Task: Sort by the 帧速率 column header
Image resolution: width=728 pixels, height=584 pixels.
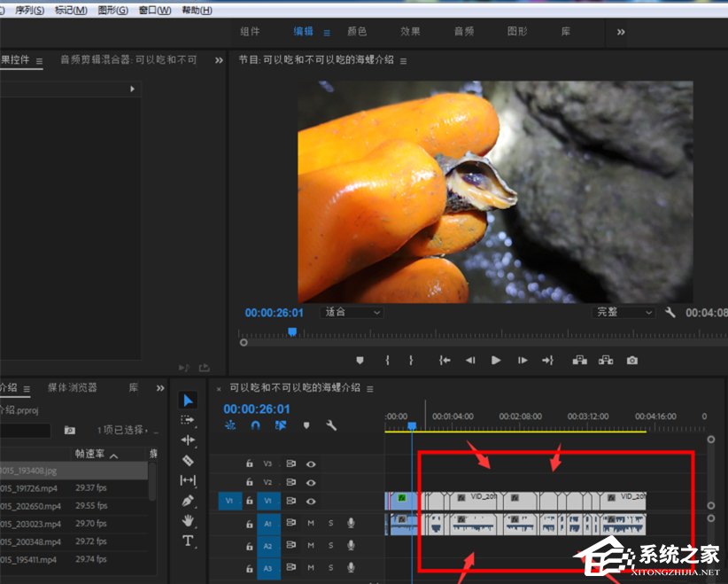Action: click(90, 454)
